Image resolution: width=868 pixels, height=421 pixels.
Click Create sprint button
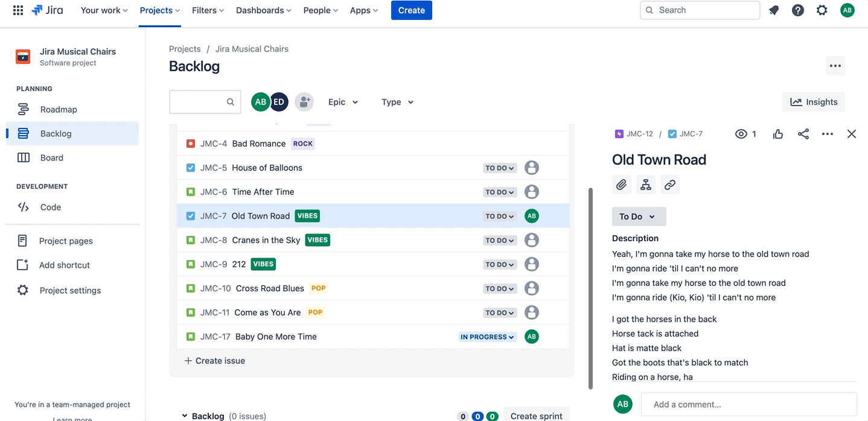[x=537, y=414]
